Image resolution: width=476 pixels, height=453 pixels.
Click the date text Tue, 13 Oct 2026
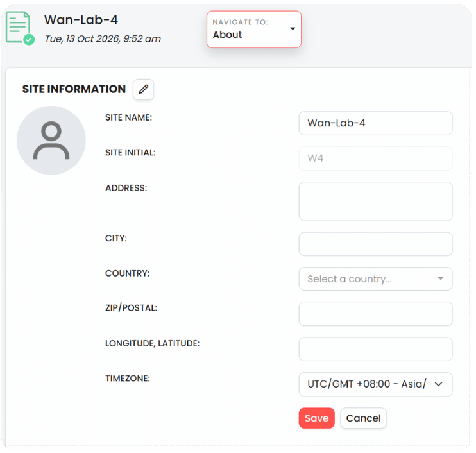103,39
